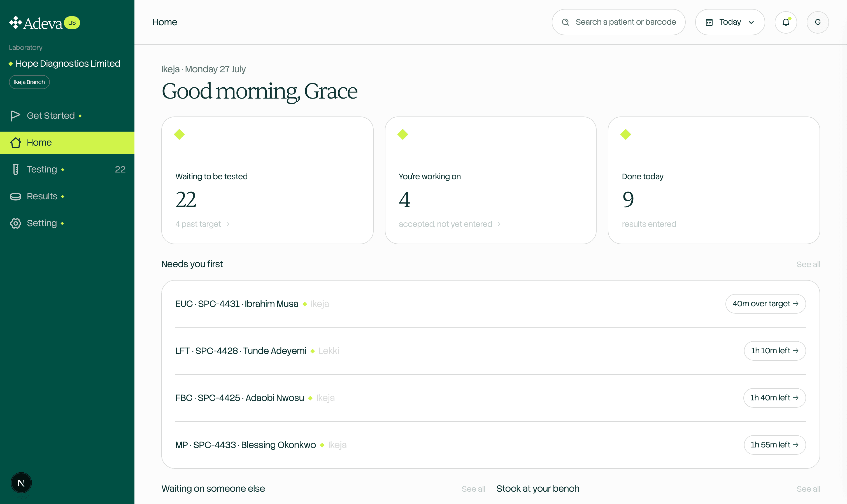The width and height of the screenshot is (847, 504).
Task: Click the Testing test tube icon
Action: [15, 169]
